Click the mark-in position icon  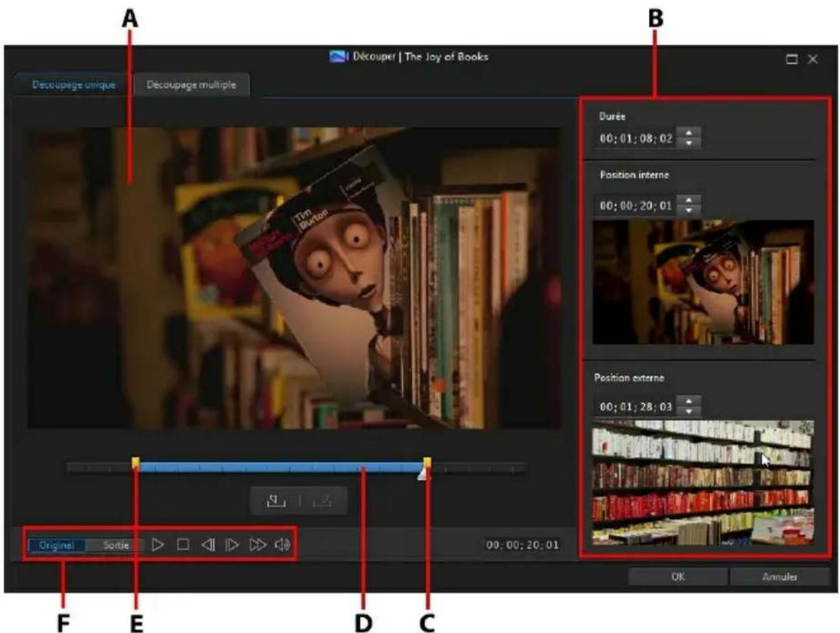pos(275,501)
